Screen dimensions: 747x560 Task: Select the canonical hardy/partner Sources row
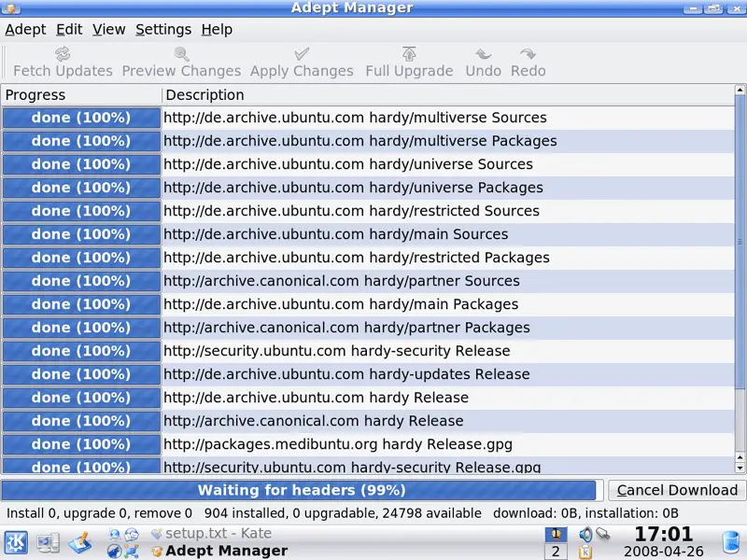[368, 281]
